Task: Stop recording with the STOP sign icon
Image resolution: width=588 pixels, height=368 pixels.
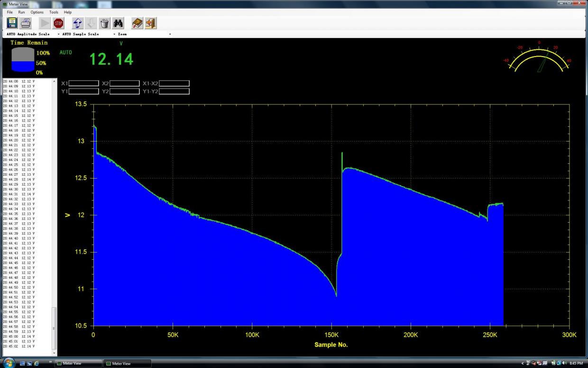Action: point(58,23)
